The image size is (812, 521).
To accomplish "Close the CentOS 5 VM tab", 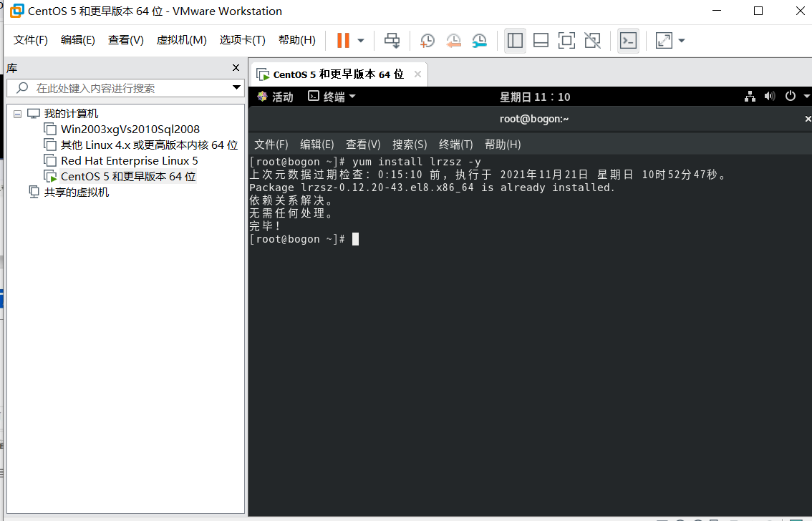I will tap(417, 74).
